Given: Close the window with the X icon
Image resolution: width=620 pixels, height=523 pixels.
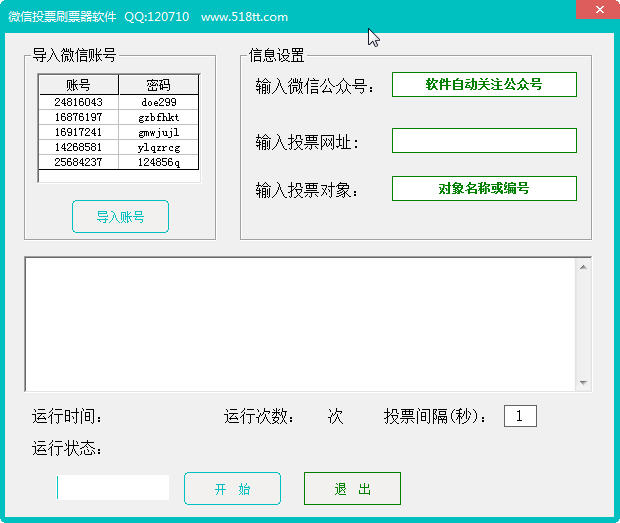Looking at the screenshot, I should point(597,11).
